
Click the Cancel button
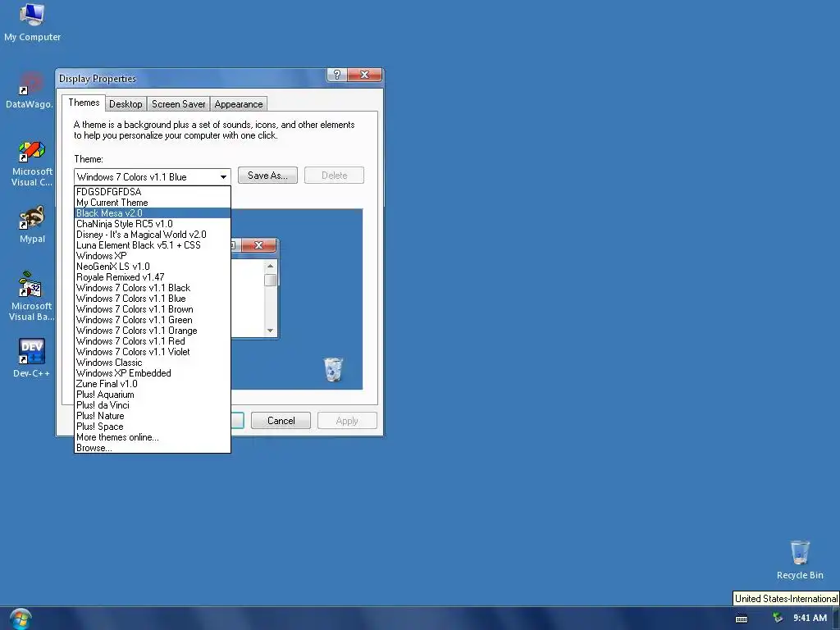281,421
